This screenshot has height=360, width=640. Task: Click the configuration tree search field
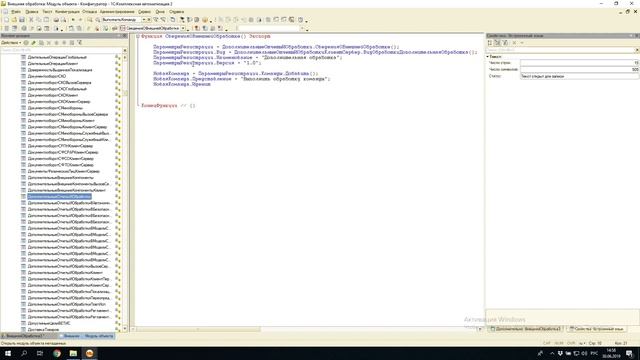(x=61, y=50)
